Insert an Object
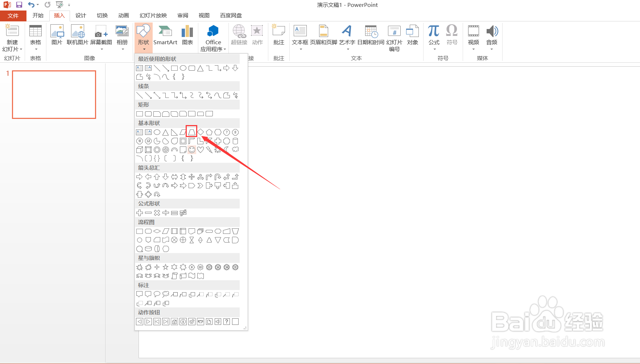 [413, 35]
